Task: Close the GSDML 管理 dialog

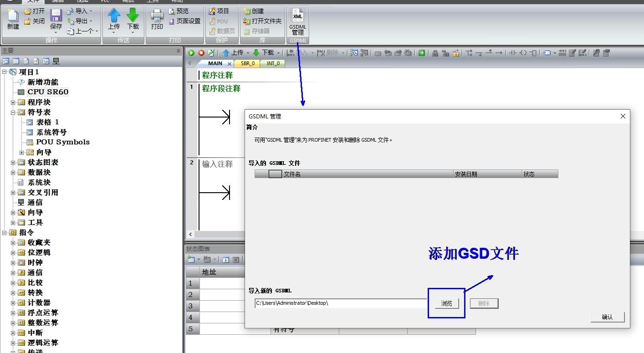Action: [x=623, y=116]
